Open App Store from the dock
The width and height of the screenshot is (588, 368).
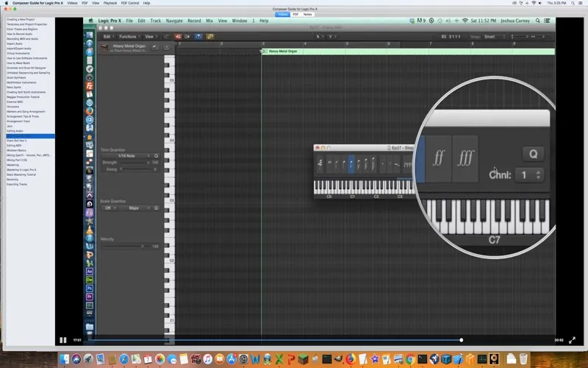[232, 359]
